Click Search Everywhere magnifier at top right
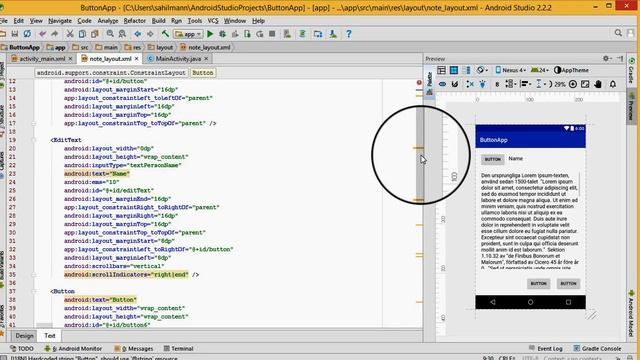This screenshot has width=640, height=360. (x=618, y=33)
